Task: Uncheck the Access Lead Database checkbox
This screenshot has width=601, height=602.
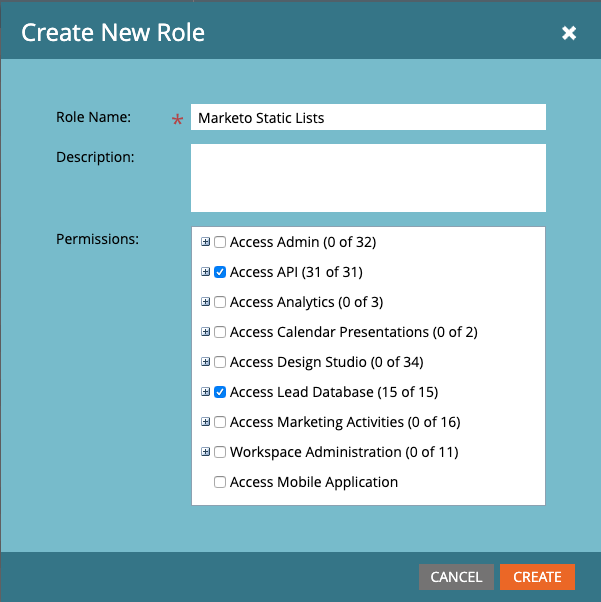Action: click(x=220, y=392)
